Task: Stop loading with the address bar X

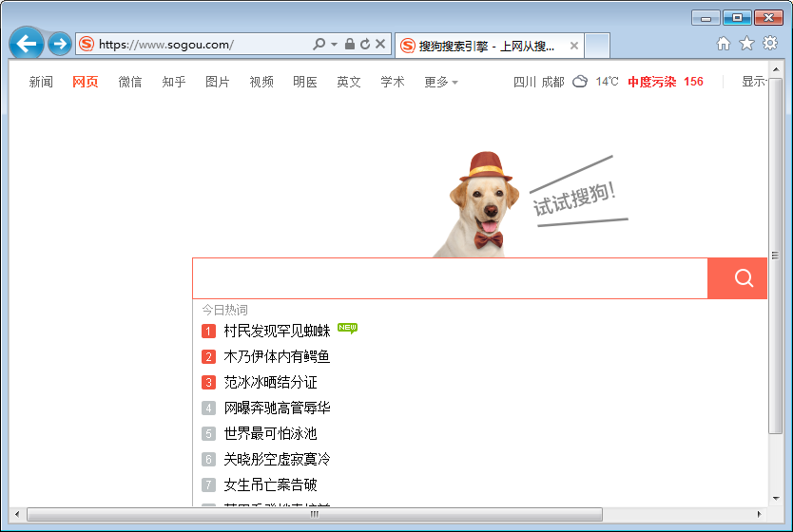Action: (380, 44)
